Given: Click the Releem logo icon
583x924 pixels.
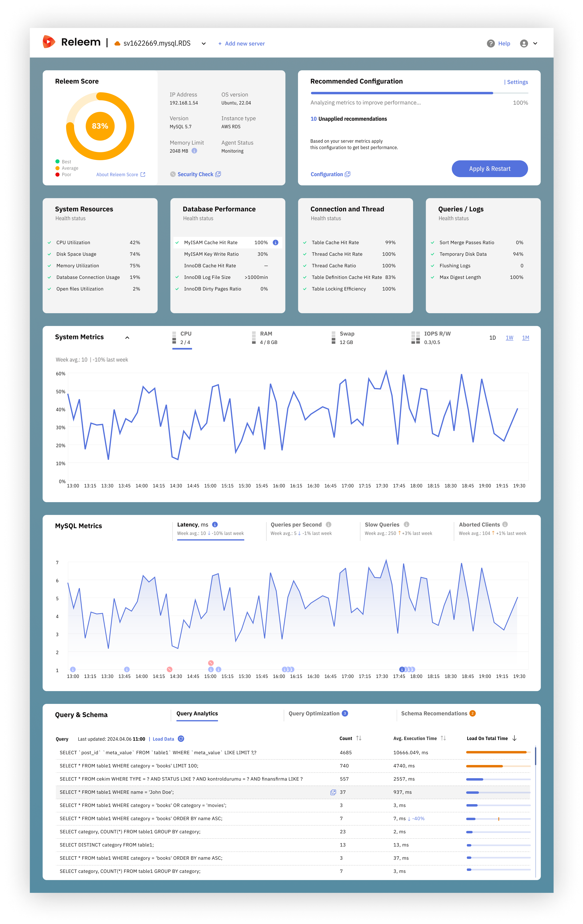Looking at the screenshot, I should click(49, 42).
